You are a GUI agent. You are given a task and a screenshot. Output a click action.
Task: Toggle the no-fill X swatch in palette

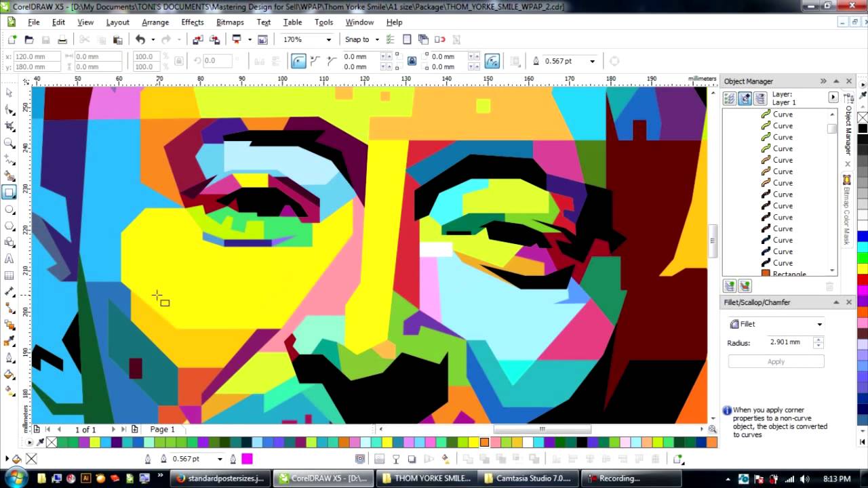(52, 443)
